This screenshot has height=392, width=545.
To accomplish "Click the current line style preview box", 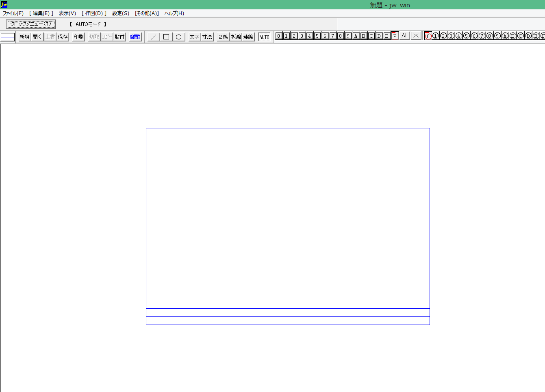I will click(x=7, y=37).
